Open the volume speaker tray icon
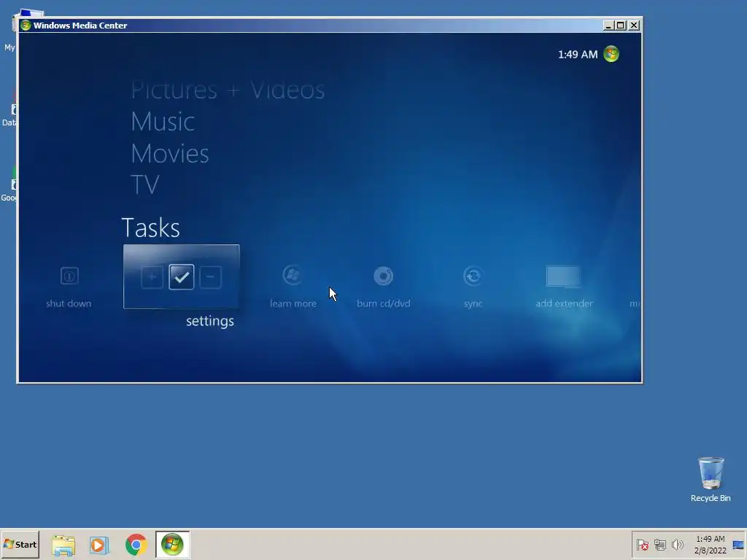Screen dimensions: 747x560 (x=677, y=544)
